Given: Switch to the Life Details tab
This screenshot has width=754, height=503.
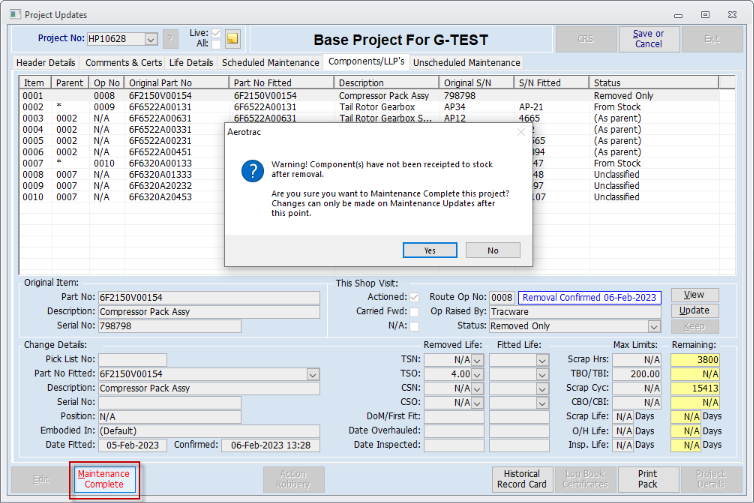Looking at the screenshot, I should click(191, 63).
